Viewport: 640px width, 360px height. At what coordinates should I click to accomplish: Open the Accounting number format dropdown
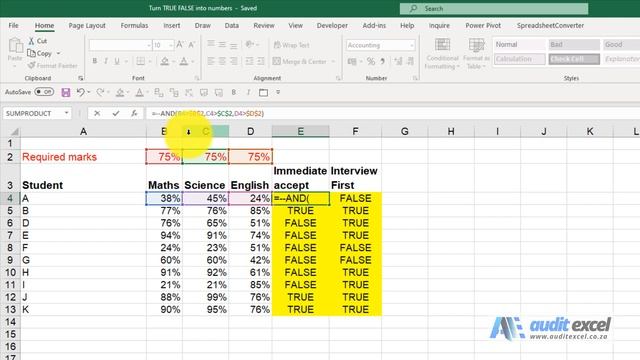(x=411, y=45)
